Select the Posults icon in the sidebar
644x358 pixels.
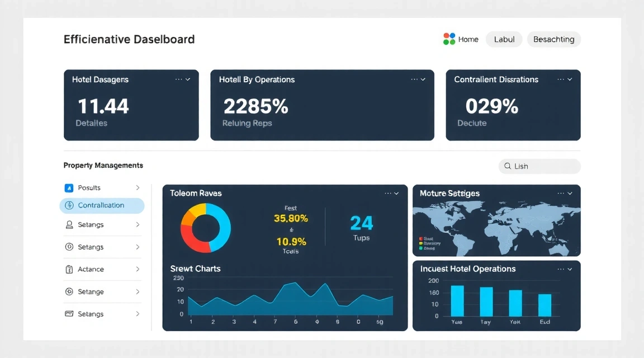click(69, 187)
